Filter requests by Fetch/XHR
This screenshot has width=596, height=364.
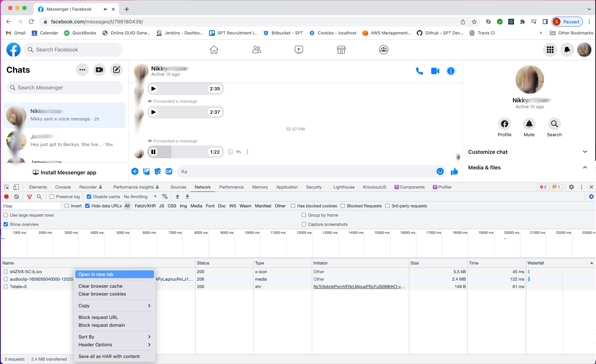coord(145,206)
